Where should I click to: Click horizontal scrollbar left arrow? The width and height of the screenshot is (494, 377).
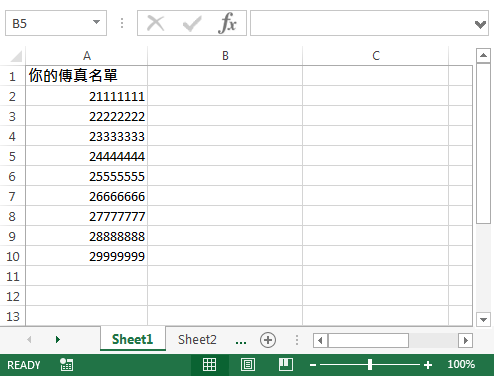[320, 340]
